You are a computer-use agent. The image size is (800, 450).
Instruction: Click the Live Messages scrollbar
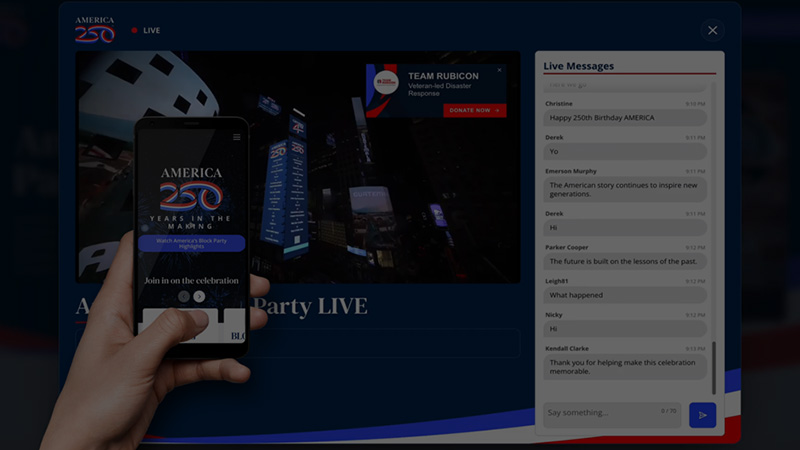click(x=713, y=367)
